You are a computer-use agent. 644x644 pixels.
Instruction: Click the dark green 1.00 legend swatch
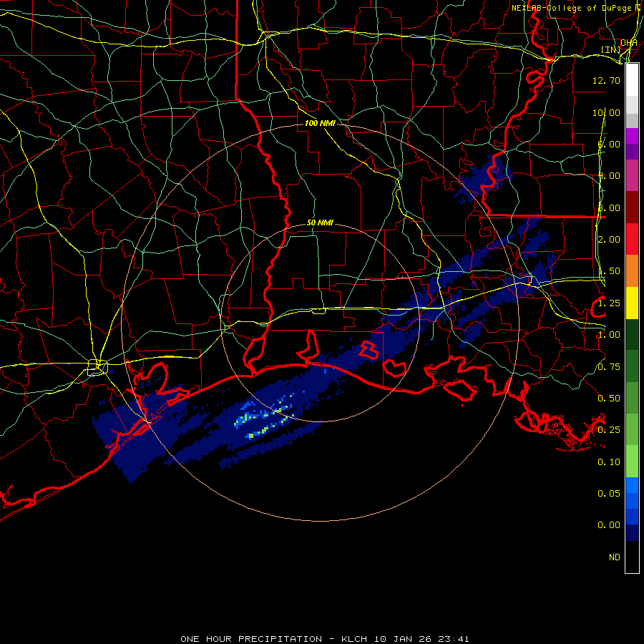632,334
